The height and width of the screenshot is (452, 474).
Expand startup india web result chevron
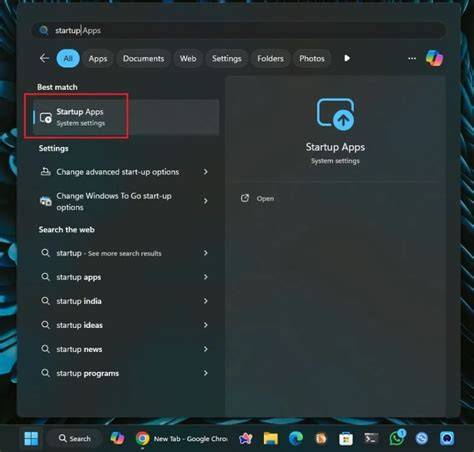[x=206, y=301]
